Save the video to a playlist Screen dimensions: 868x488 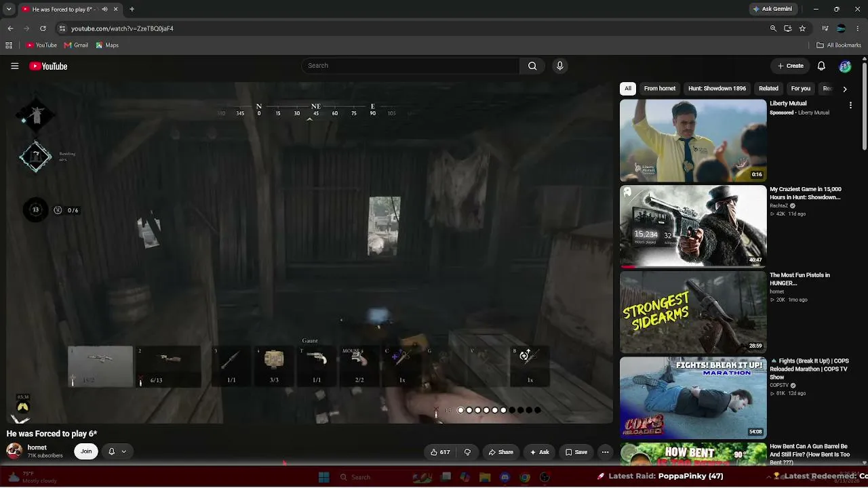pyautogui.click(x=576, y=452)
